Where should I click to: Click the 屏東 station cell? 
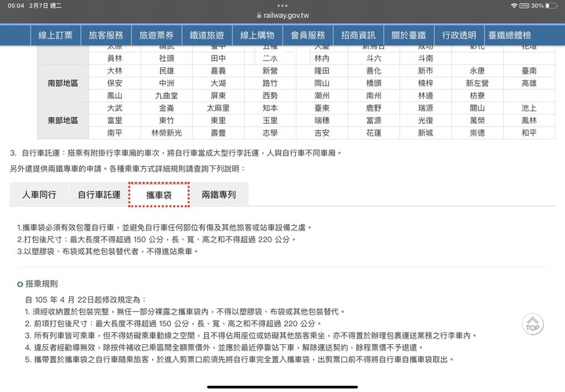point(218,96)
